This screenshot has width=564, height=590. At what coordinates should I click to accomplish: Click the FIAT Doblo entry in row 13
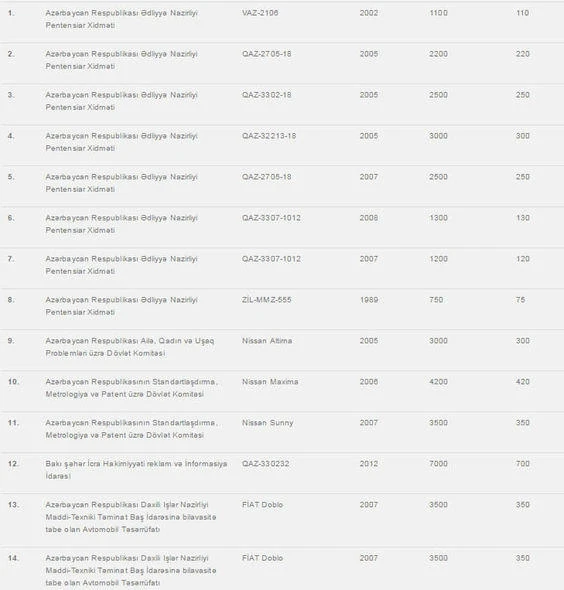(262, 505)
